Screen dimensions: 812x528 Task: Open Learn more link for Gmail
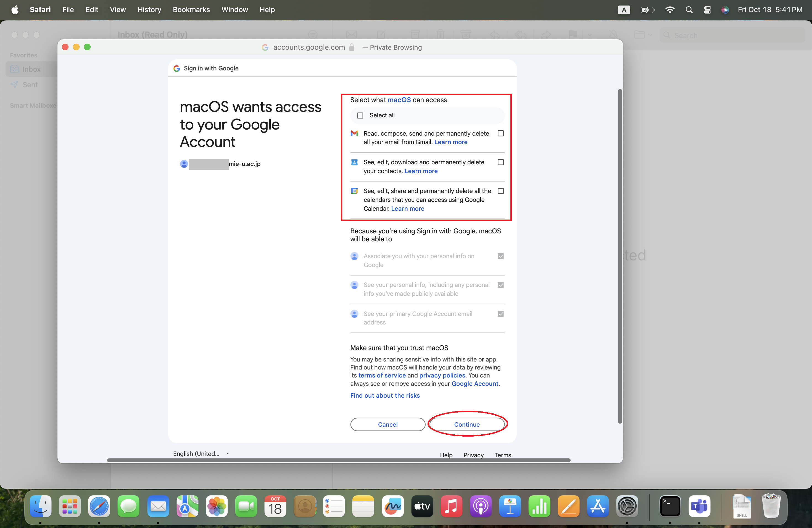tap(451, 142)
